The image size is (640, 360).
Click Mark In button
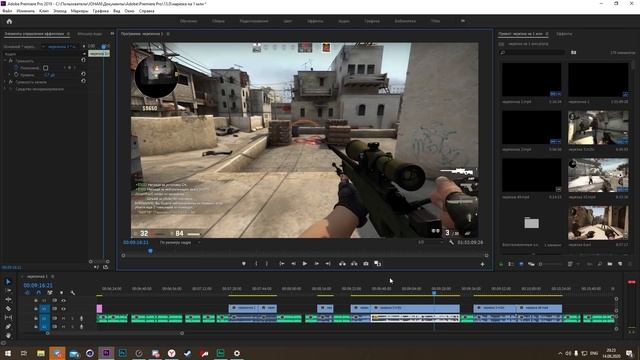click(256, 264)
